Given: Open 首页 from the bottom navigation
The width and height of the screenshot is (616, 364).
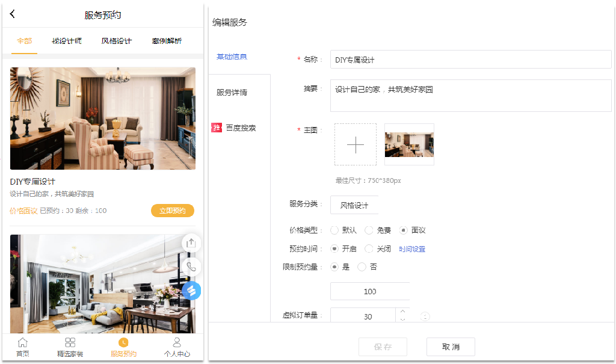Looking at the screenshot, I should click(22, 348).
